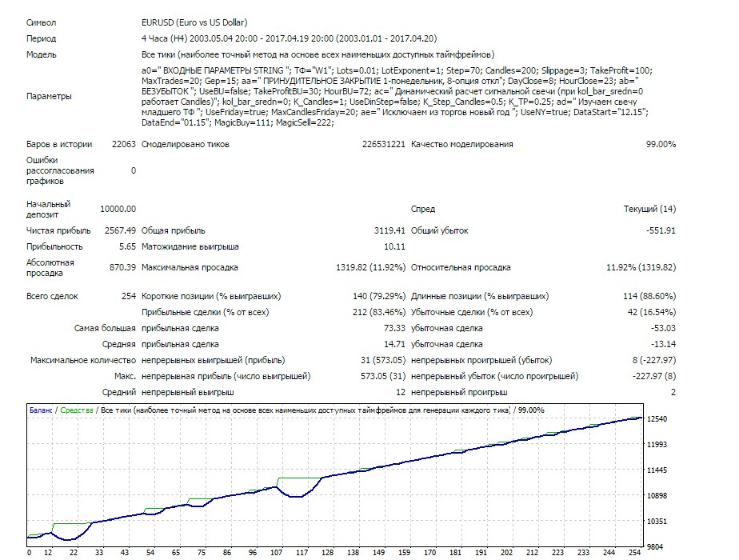
Task: Click the chart y-axis label '9804'
Action: click(655, 547)
